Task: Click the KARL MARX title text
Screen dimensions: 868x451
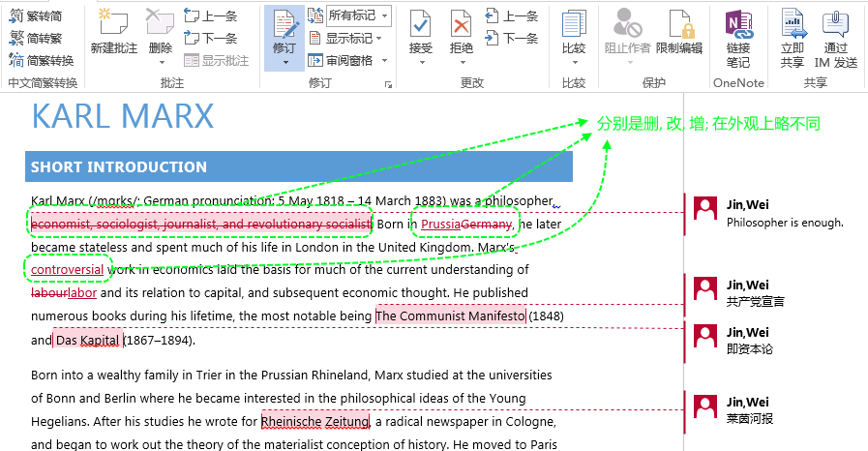Action: click(123, 116)
